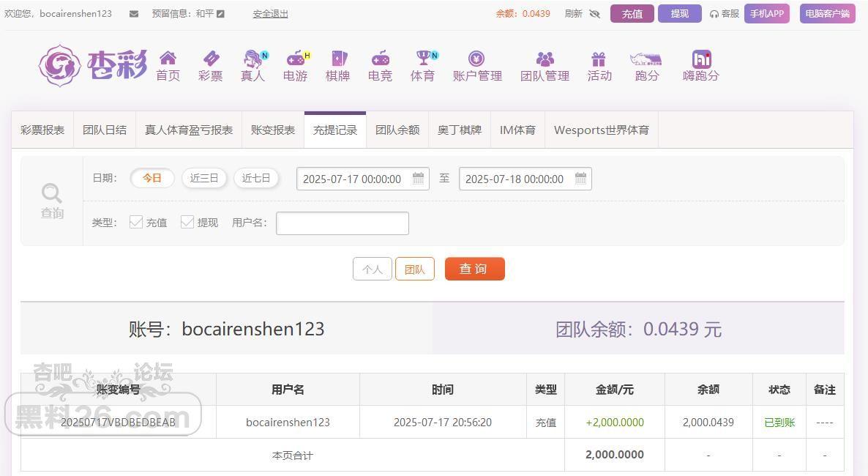Open the start date calendar picker
This screenshot has height=476, width=868.
tap(419, 179)
